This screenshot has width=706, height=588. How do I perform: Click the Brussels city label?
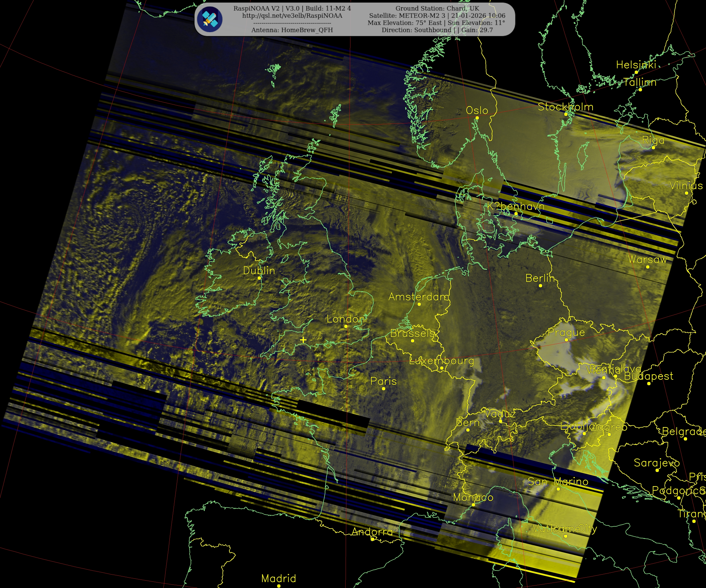pyautogui.click(x=412, y=333)
